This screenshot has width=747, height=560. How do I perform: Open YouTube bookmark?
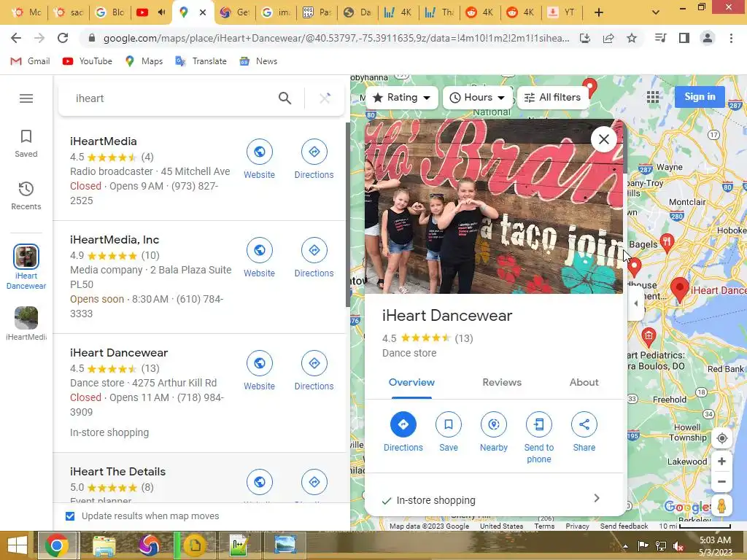pyautogui.click(x=88, y=61)
